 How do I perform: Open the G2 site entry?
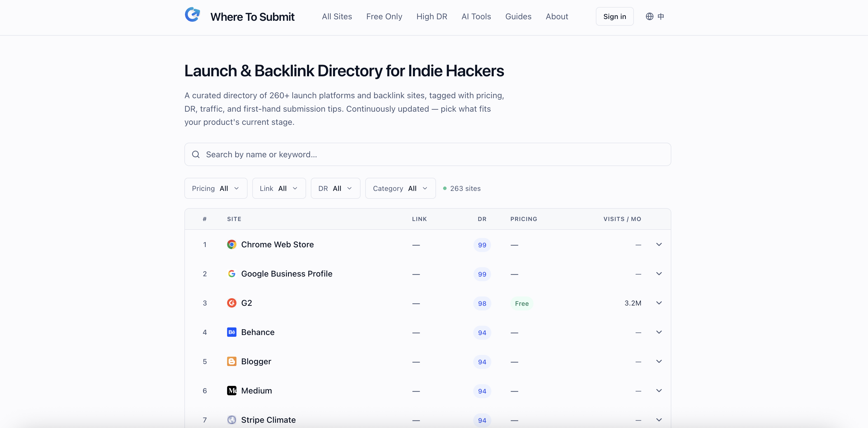(247, 303)
